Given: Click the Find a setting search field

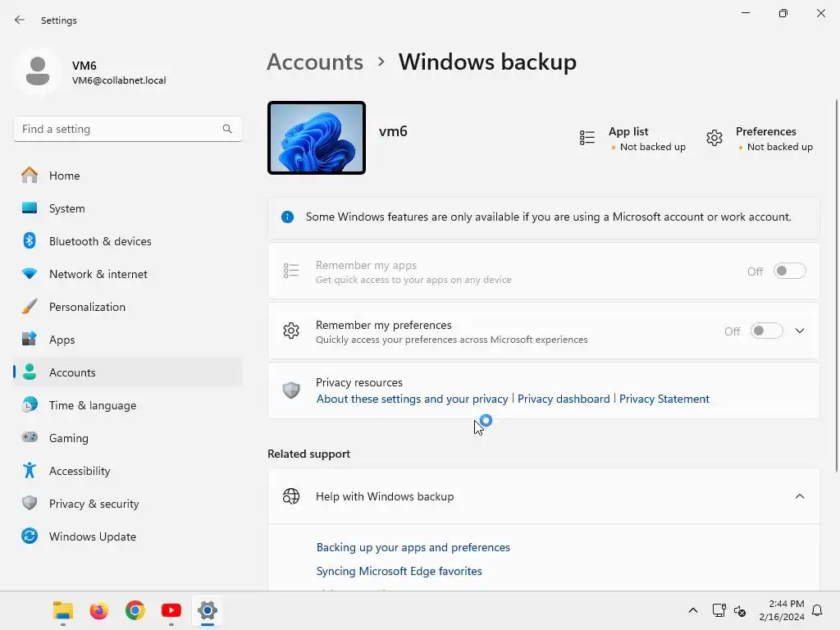Looking at the screenshot, I should click(127, 129).
